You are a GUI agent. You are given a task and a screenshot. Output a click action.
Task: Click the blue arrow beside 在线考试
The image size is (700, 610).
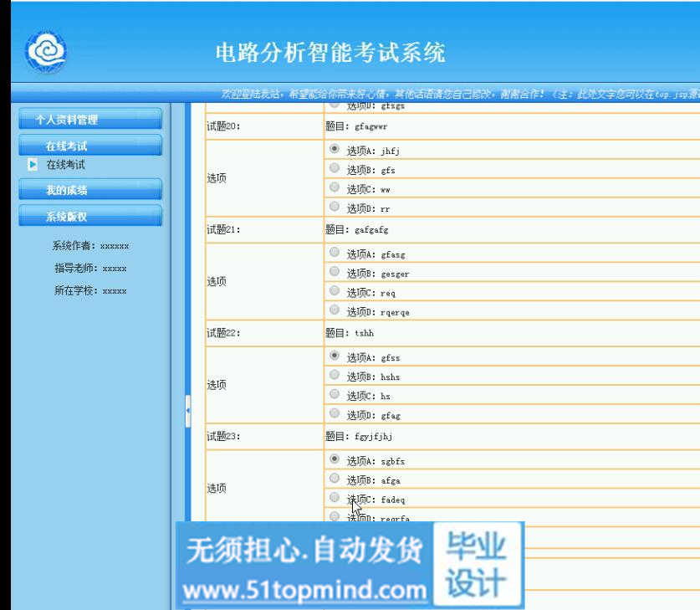[x=33, y=165]
